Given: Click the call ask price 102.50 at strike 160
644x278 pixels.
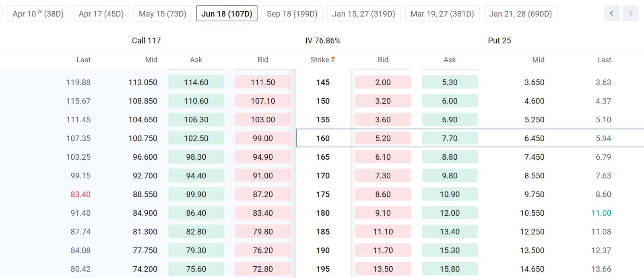Looking at the screenshot, I should [196, 138].
